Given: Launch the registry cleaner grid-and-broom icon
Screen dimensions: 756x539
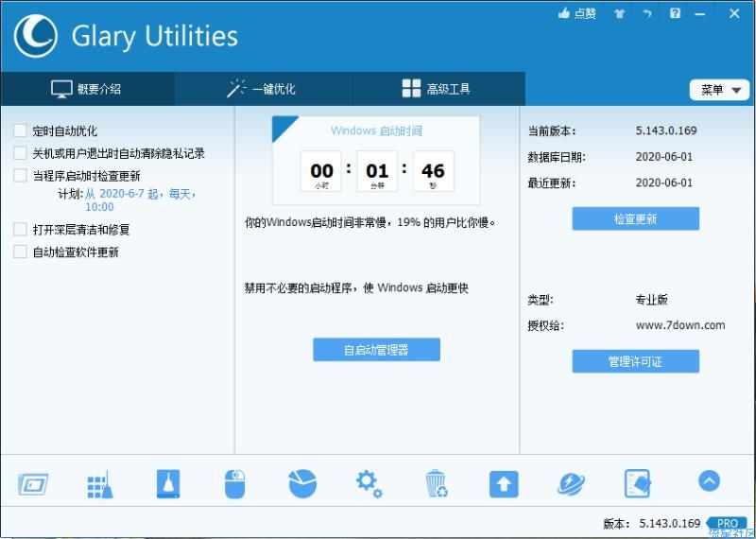Looking at the screenshot, I should (100, 484).
